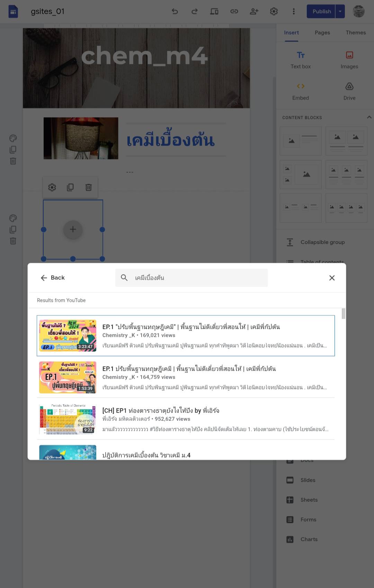
Task: Click the undo arrow icon
Action: [x=175, y=11]
